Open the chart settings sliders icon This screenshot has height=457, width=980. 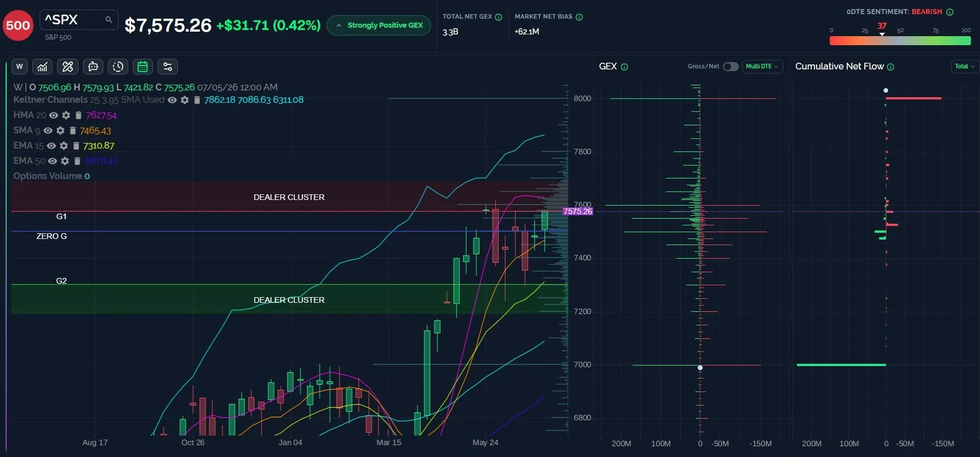[x=168, y=67]
